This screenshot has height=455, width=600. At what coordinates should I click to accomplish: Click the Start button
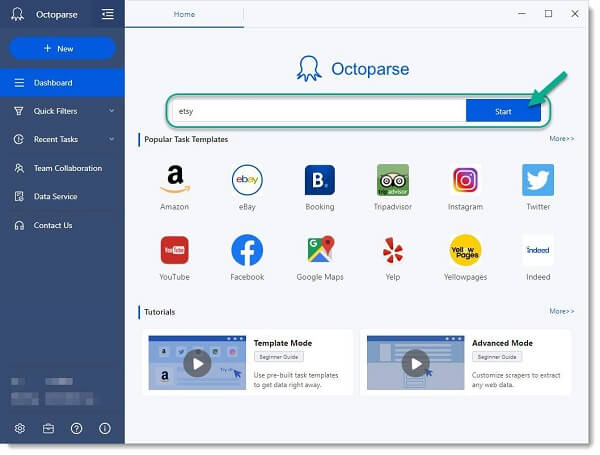tap(503, 111)
